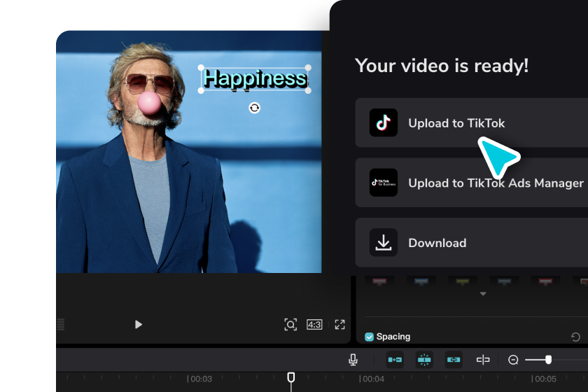588x392 pixels.
Task: Open the zoom-to-fit preview icon
Action: pos(290,325)
